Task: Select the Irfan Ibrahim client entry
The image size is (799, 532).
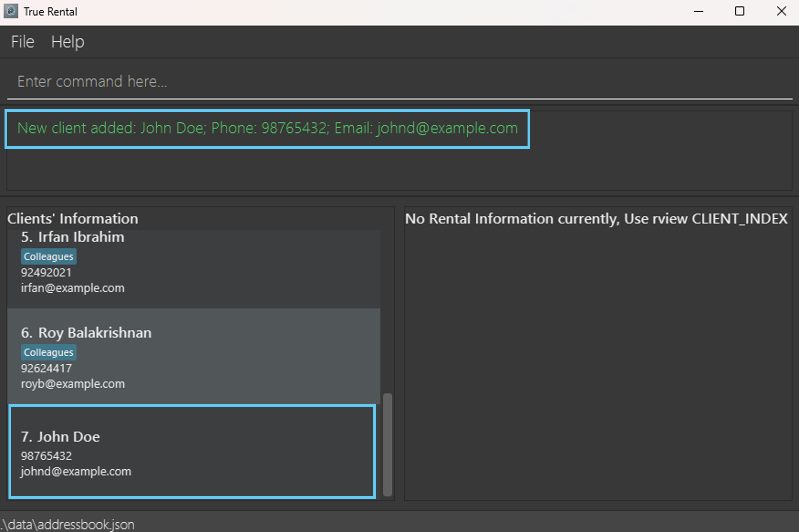Action: [x=193, y=268]
